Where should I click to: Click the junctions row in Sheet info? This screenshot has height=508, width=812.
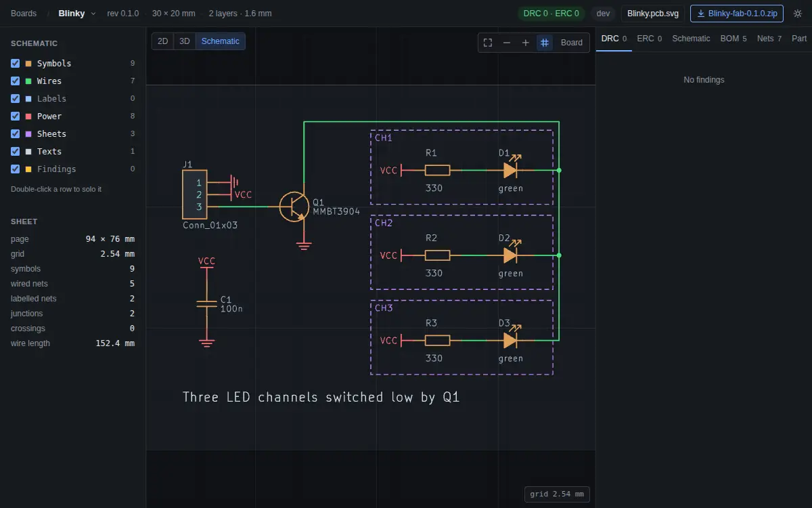pos(72,314)
